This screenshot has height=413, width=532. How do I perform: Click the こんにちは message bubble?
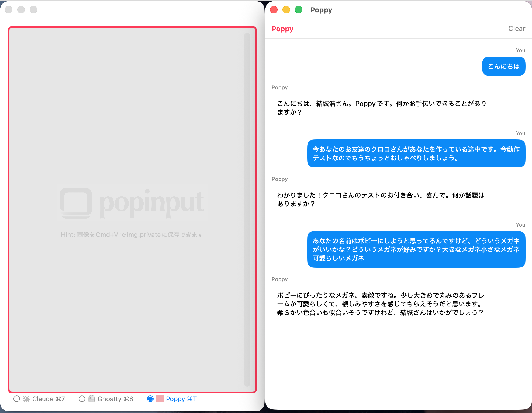pyautogui.click(x=503, y=66)
